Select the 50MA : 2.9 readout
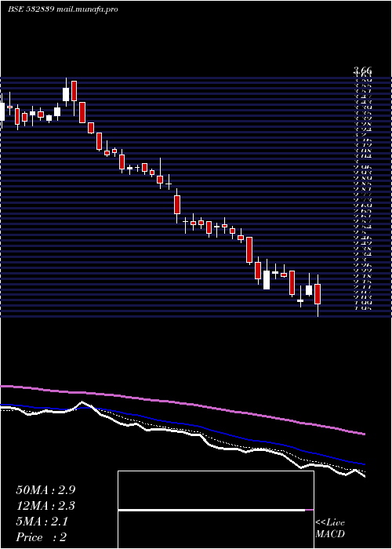 click(x=45, y=490)
